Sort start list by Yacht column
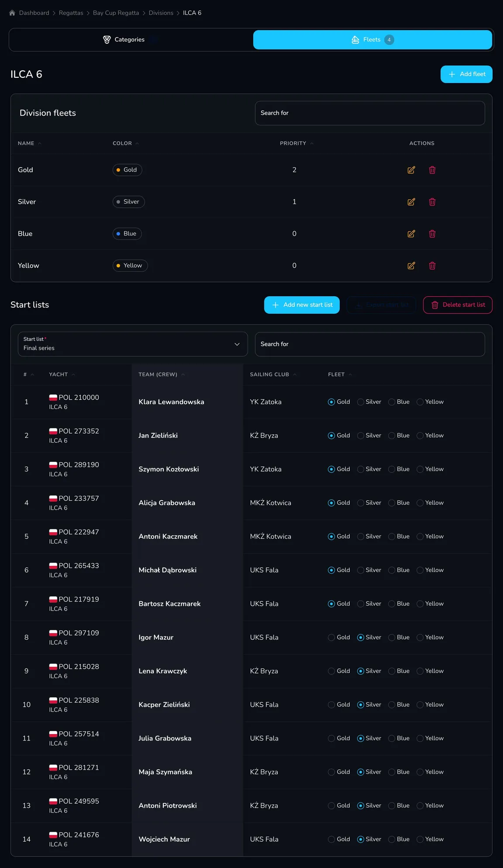 point(62,374)
